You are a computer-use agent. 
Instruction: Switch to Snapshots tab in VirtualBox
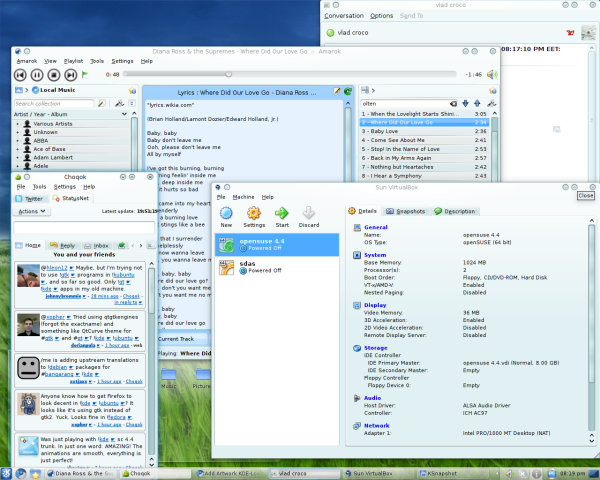tap(406, 211)
